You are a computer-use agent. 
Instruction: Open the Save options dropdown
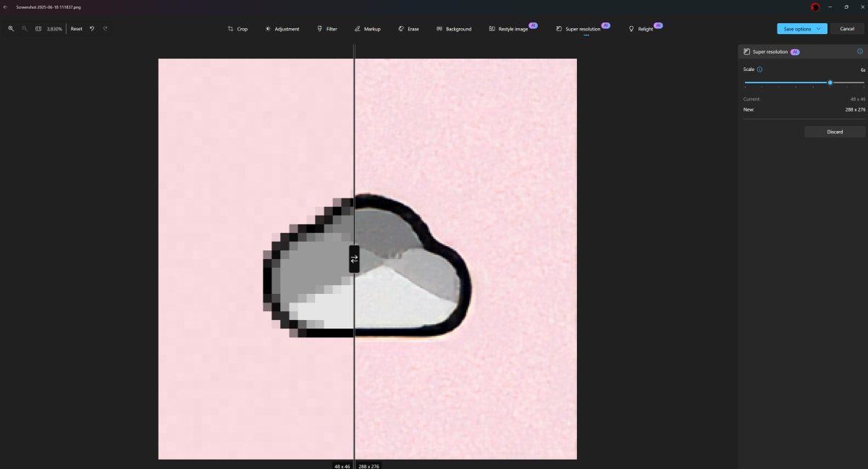point(802,29)
